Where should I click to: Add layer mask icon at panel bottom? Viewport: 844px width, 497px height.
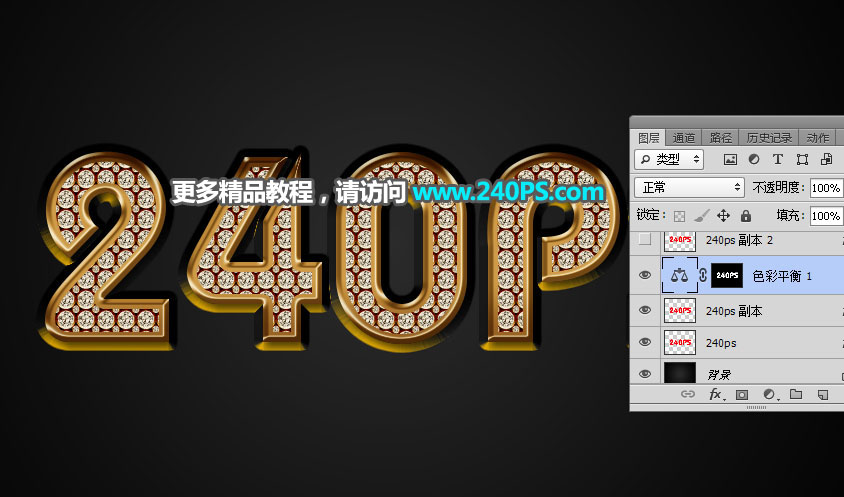pyautogui.click(x=742, y=395)
